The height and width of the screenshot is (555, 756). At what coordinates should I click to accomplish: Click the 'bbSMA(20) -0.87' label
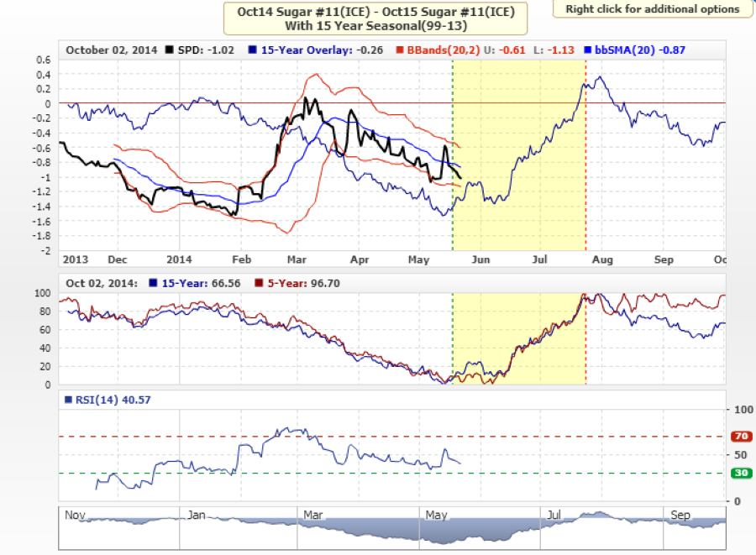click(640, 50)
